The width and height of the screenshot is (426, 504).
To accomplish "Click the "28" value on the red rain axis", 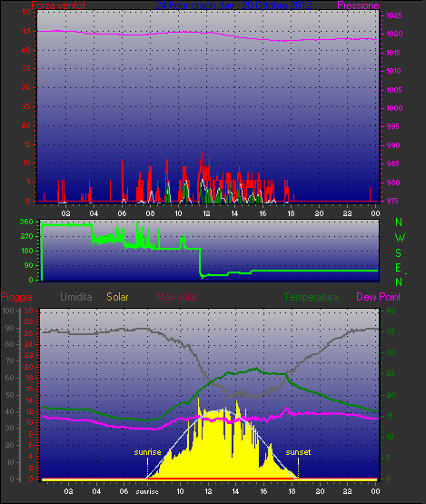I will point(29,322).
